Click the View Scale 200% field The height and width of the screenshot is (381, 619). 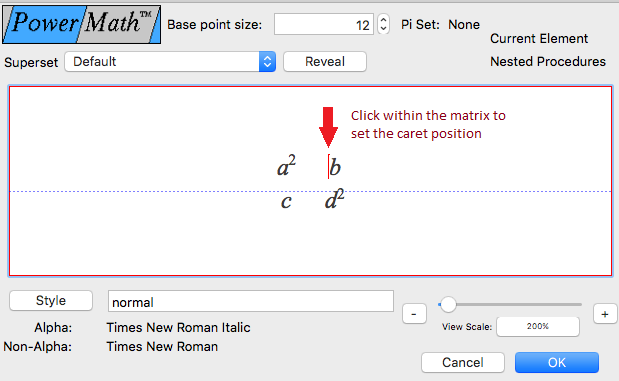(538, 327)
